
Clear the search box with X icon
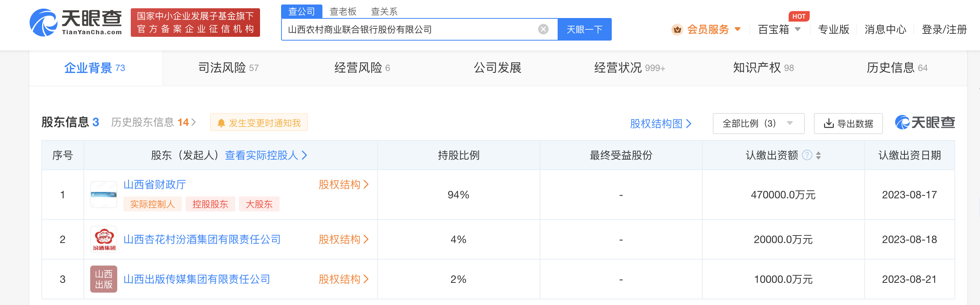click(543, 29)
